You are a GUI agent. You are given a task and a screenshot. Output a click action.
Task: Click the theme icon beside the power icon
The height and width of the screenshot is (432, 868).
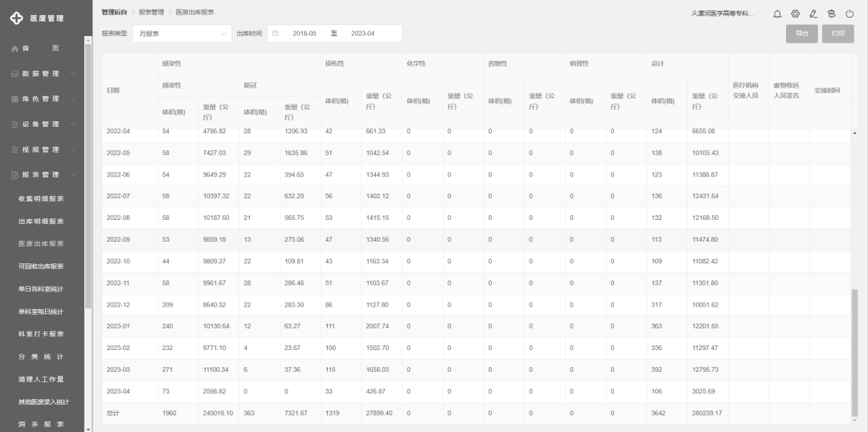tap(831, 14)
